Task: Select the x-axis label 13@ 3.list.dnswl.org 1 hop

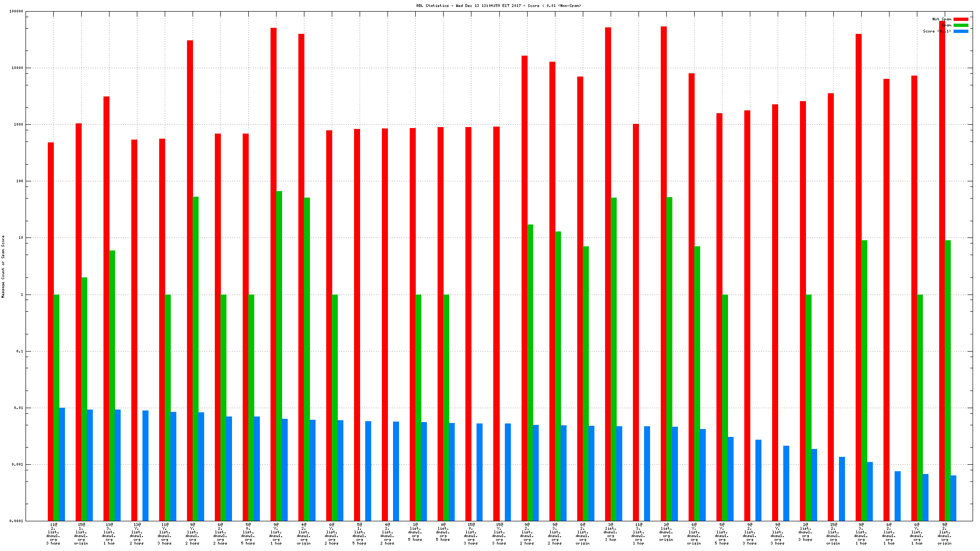Action: [109, 533]
